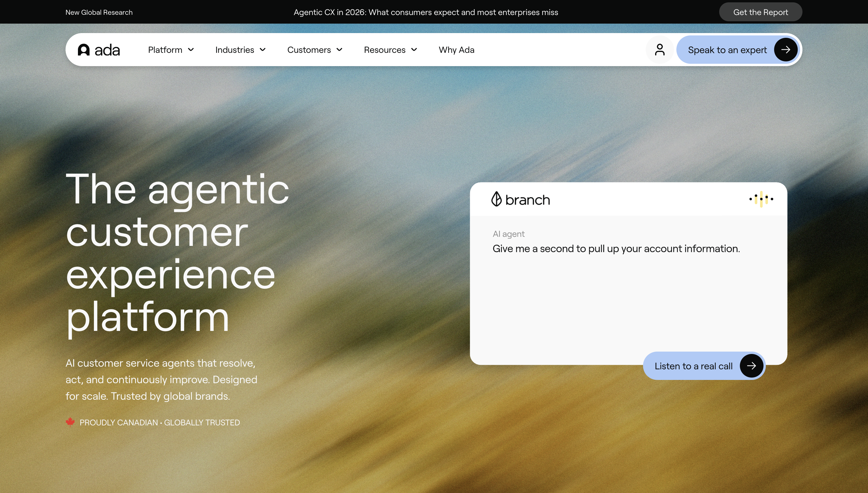Click arrow icon on Listen to a real call

pyautogui.click(x=751, y=366)
